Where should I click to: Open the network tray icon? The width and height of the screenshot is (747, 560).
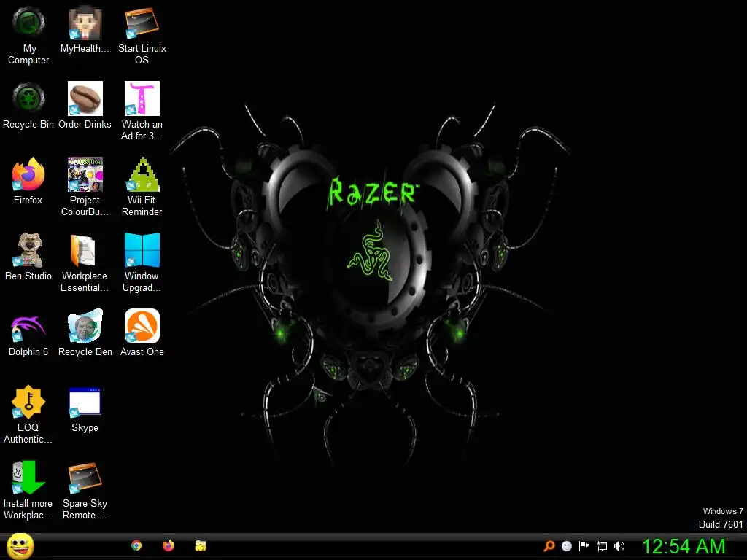coord(602,546)
